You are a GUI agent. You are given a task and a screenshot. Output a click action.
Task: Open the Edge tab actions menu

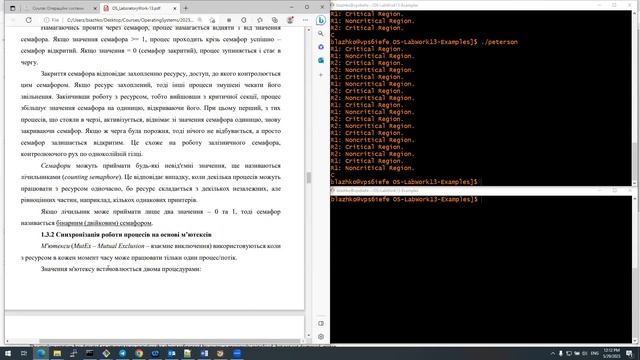(13, 8)
